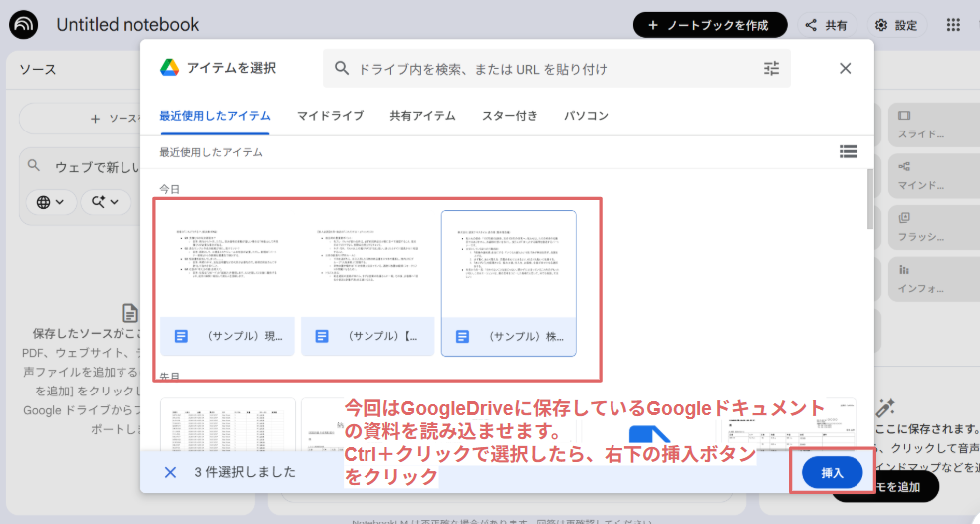Select the third document thumbnail (サンプル)株
The width and height of the screenshot is (980, 524).
508,283
